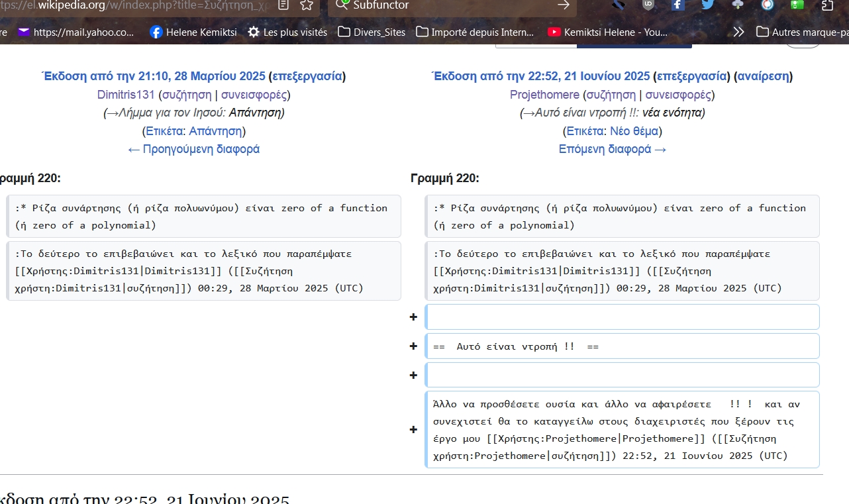The width and height of the screenshot is (849, 504).
Task: Click the shield extension icon in toolbar
Action: pos(648,5)
